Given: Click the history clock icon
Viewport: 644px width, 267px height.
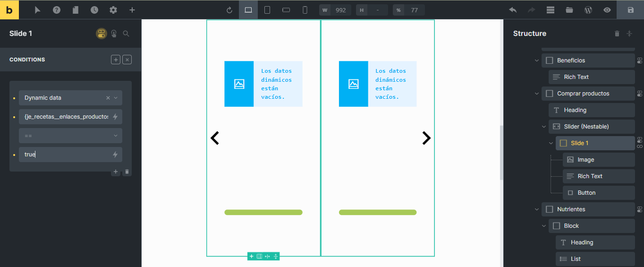Looking at the screenshot, I should click(94, 10).
